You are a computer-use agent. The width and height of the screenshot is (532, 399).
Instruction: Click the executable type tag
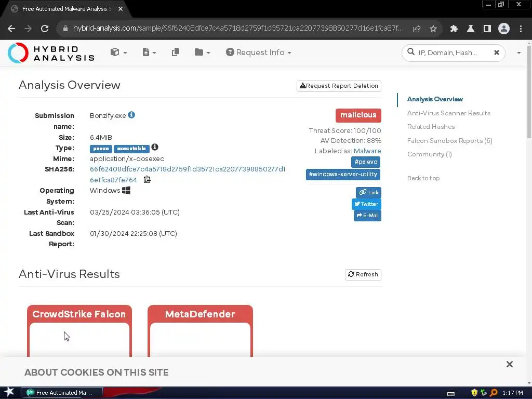coord(131,149)
